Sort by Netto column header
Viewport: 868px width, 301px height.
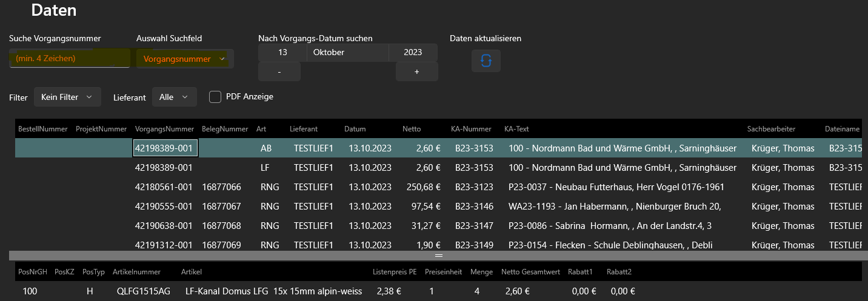click(x=412, y=129)
